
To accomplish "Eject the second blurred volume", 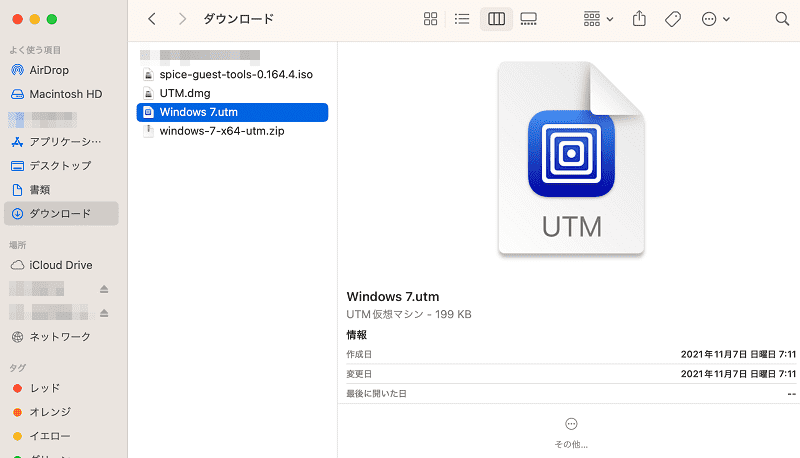I will pyautogui.click(x=104, y=313).
